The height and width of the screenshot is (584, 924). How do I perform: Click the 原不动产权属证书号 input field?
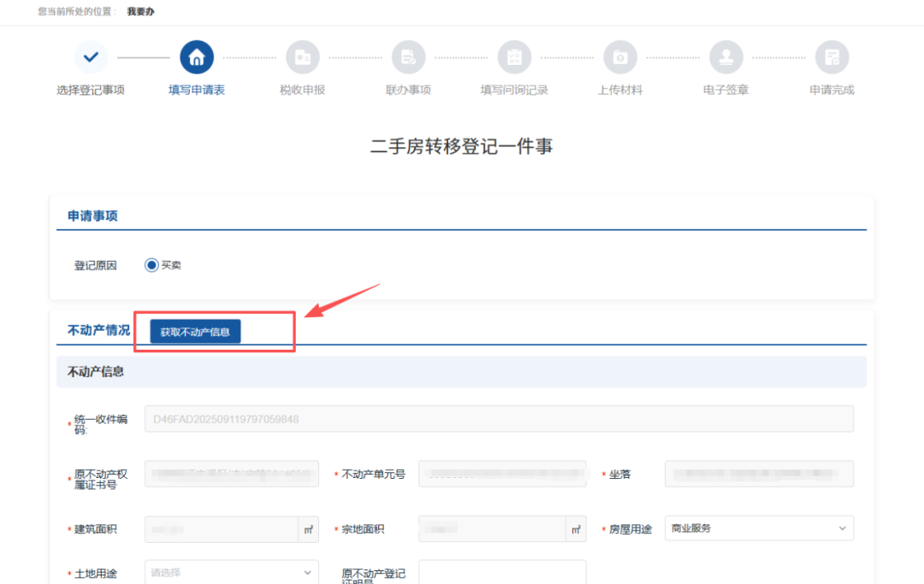[x=232, y=474]
